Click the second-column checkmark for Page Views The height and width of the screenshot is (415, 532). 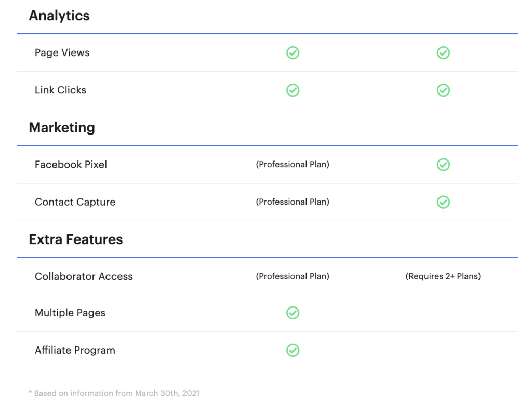pyautogui.click(x=443, y=53)
